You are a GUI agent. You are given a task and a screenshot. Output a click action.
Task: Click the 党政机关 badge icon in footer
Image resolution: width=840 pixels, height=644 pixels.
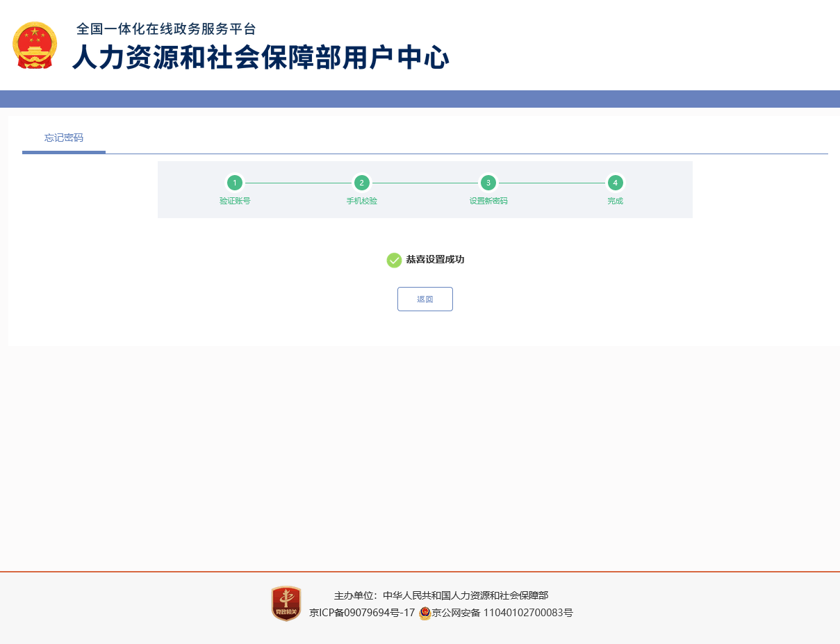point(286,604)
